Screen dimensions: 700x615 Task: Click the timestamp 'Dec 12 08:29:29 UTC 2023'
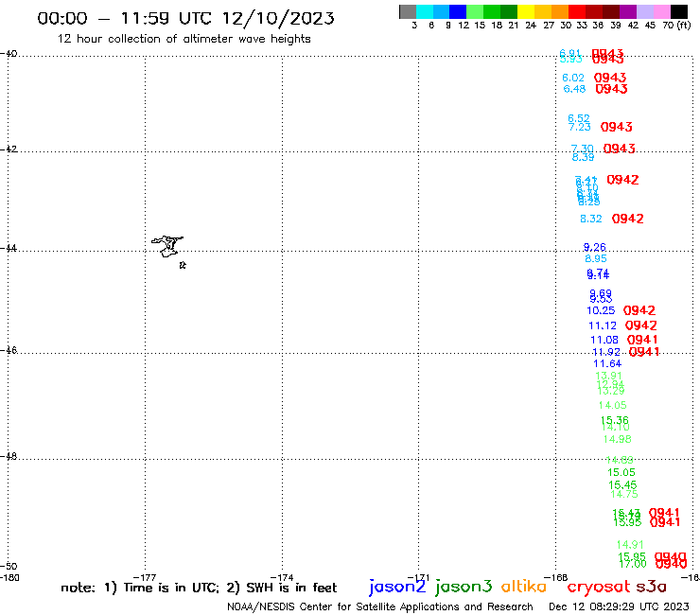click(619, 607)
